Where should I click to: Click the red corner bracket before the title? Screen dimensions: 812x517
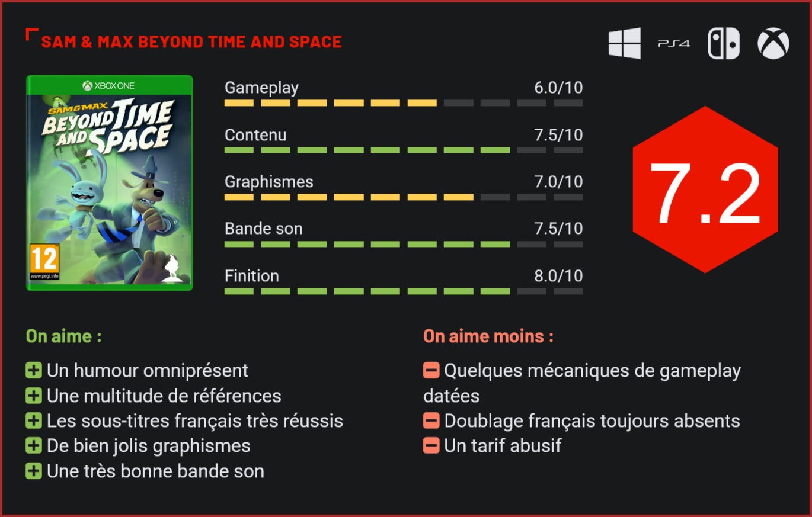(x=31, y=34)
